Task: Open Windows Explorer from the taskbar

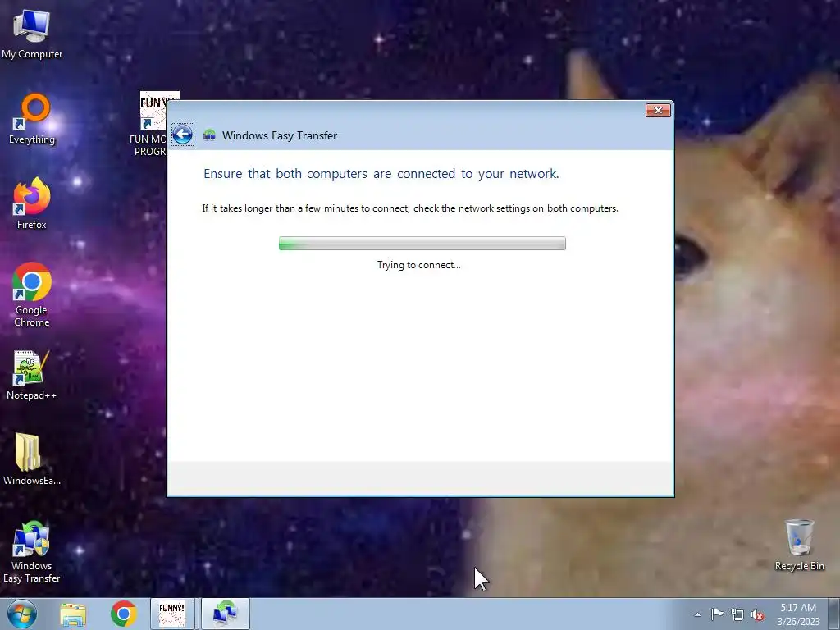Action: pyautogui.click(x=73, y=614)
